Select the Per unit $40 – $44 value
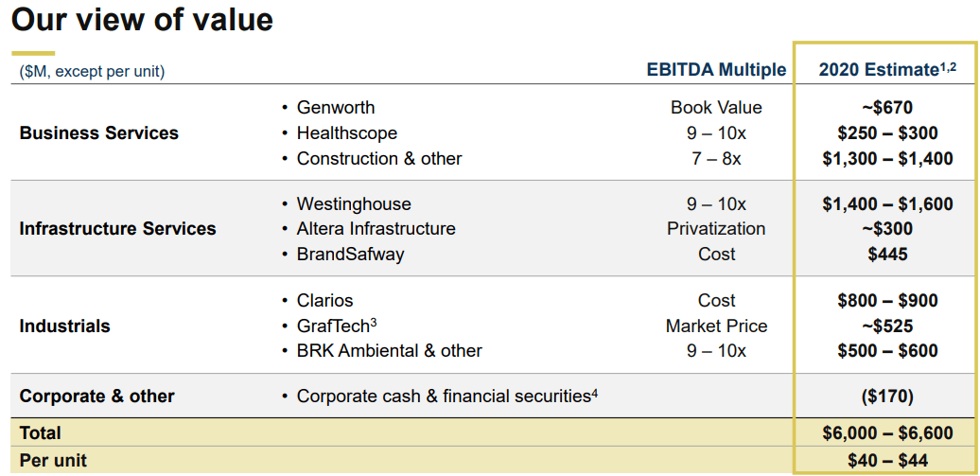Screen dimensions: 980x476 (x=887, y=461)
